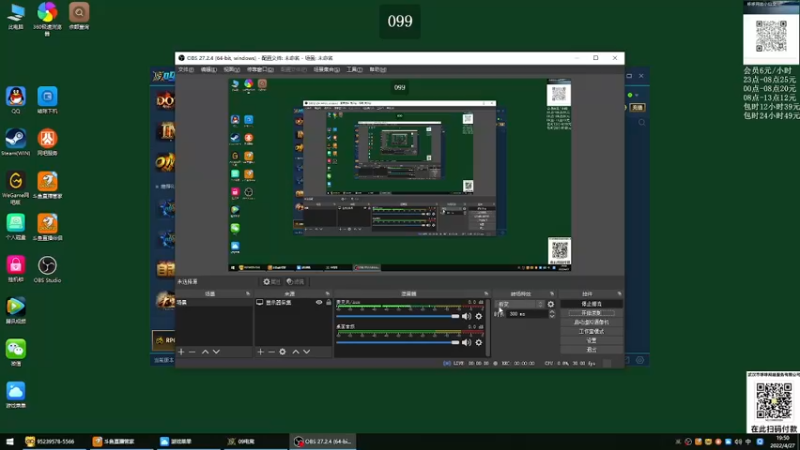Screen dimensions: 800x450
Task: Click the Exit button in Controls
Action: [591, 350]
